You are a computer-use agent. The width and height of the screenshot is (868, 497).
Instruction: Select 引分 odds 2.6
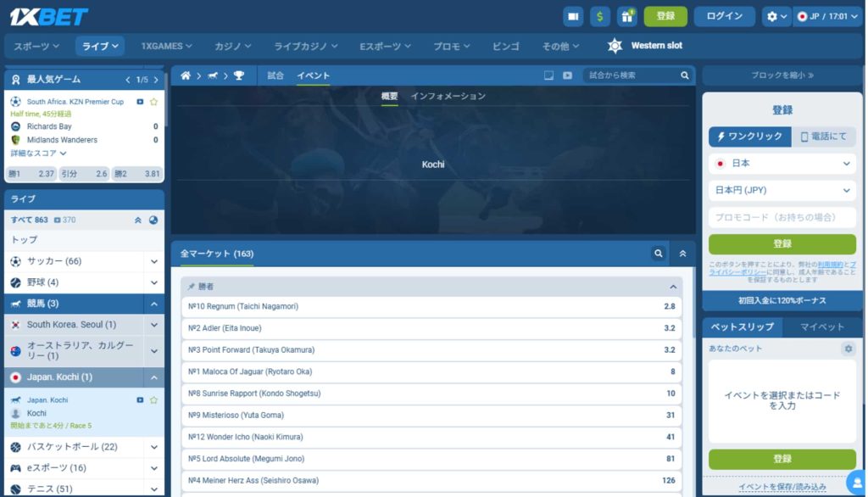click(x=84, y=174)
